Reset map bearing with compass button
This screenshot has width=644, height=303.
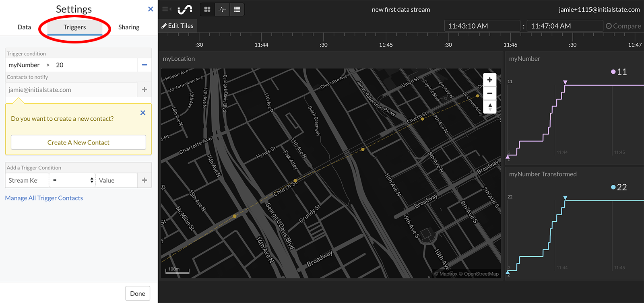489,107
